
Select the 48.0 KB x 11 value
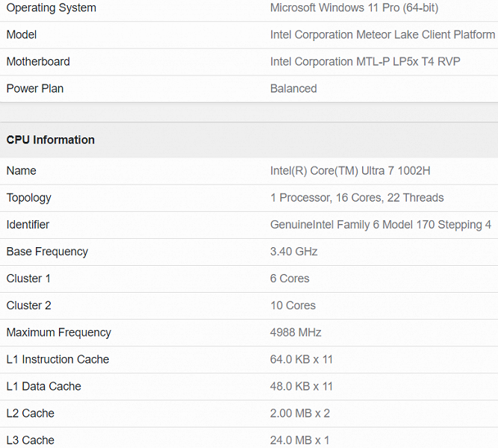pos(302,386)
